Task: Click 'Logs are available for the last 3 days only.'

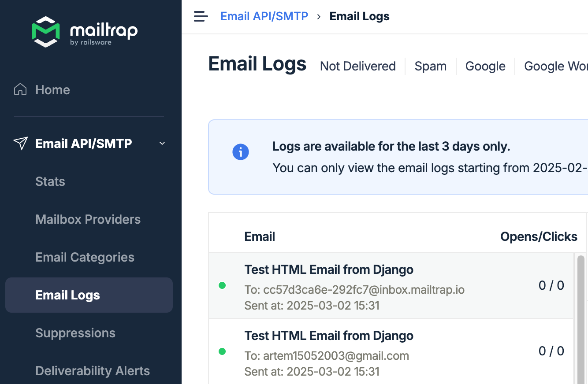Action: pos(391,146)
